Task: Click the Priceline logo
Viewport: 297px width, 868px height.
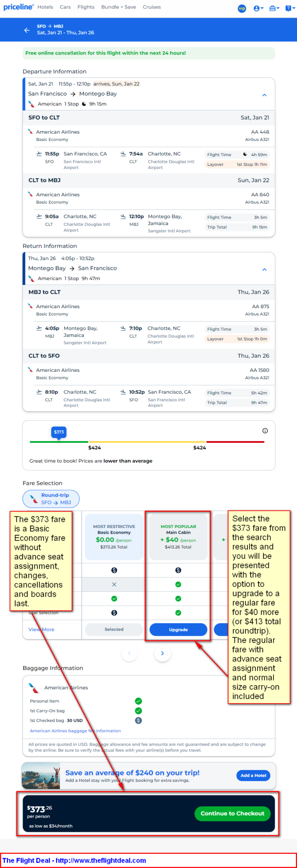Action: tap(18, 7)
